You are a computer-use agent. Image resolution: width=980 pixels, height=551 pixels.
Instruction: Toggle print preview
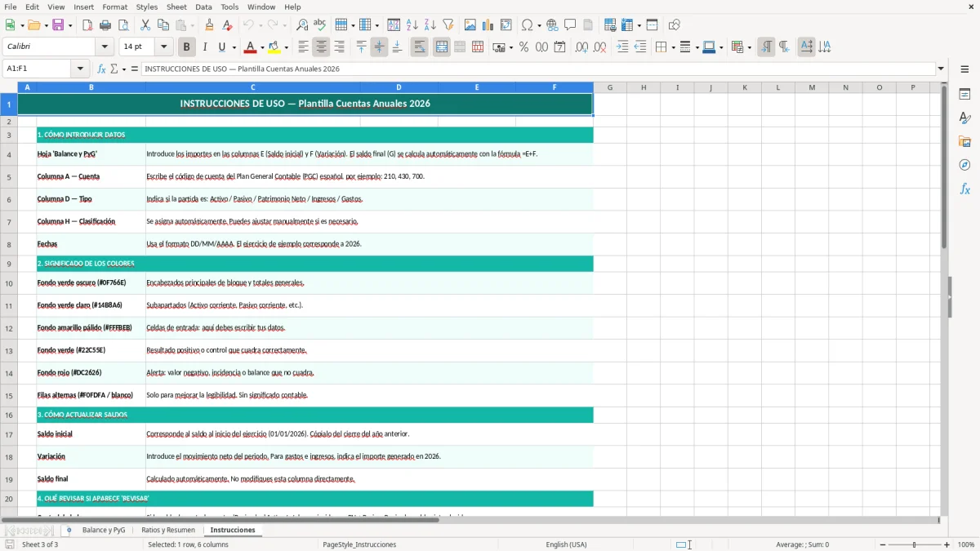(122, 25)
